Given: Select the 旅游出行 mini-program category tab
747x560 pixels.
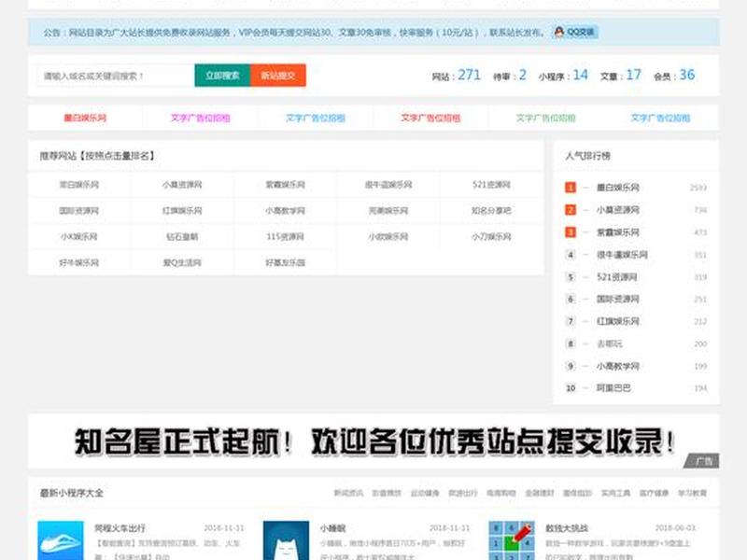Looking at the screenshot, I should pyautogui.click(x=462, y=493).
